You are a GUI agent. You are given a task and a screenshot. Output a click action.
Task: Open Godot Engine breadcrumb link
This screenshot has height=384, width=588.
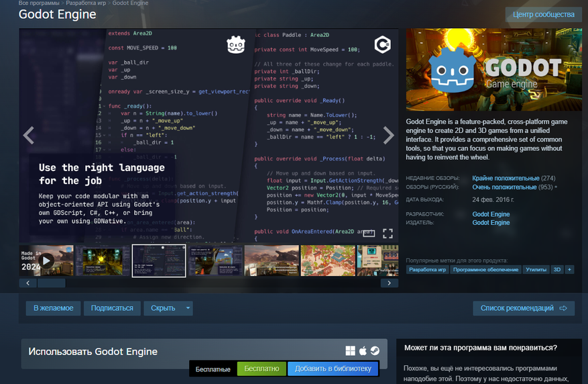(130, 3)
